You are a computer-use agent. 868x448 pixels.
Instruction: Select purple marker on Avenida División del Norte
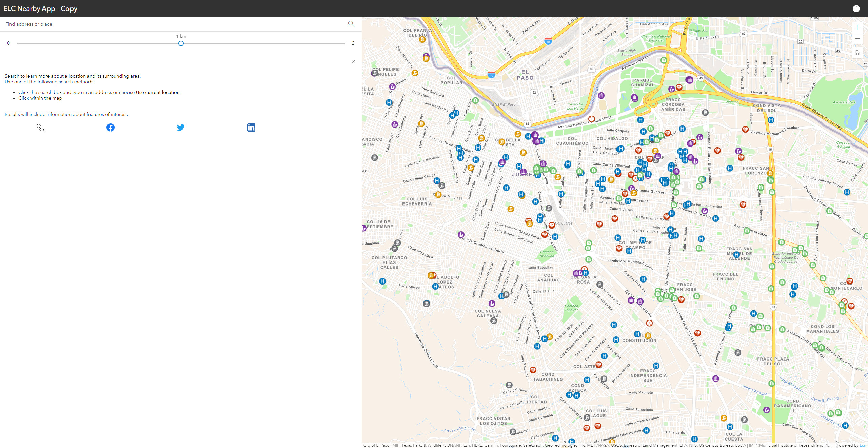click(x=461, y=234)
